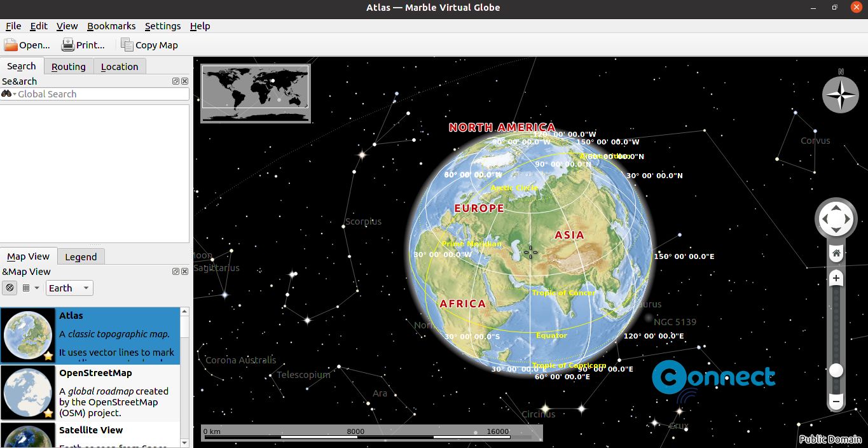
Task: Close the Marble window
Action: [x=856, y=8]
